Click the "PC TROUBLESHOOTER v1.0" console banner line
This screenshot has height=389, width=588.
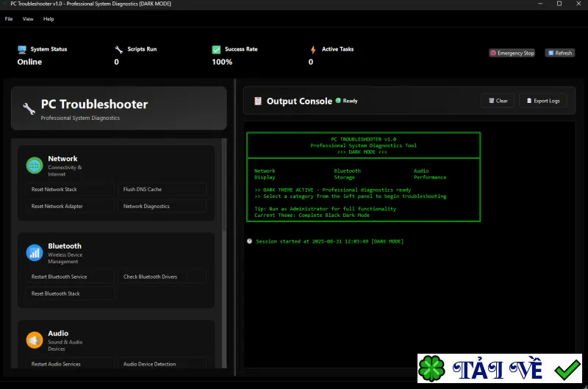pos(363,139)
